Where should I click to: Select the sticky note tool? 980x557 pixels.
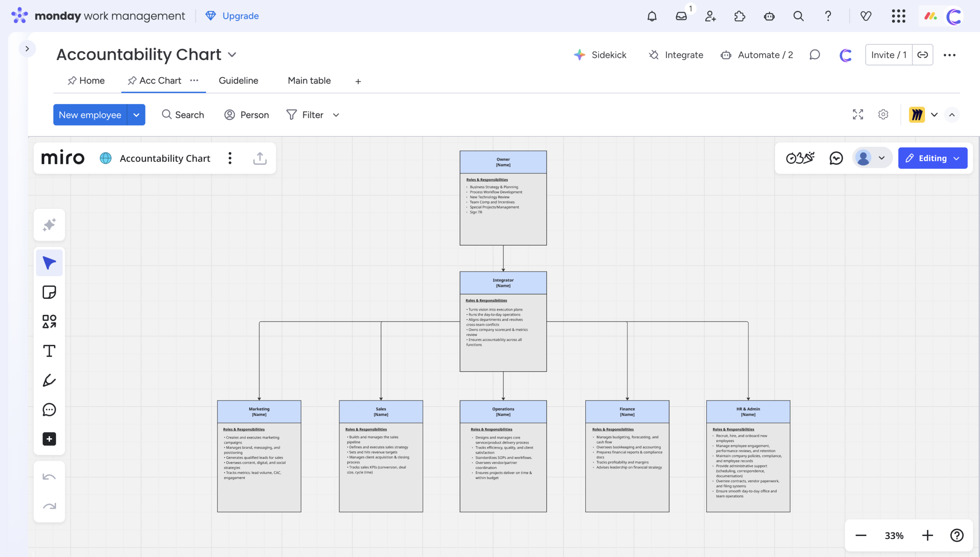tap(49, 293)
